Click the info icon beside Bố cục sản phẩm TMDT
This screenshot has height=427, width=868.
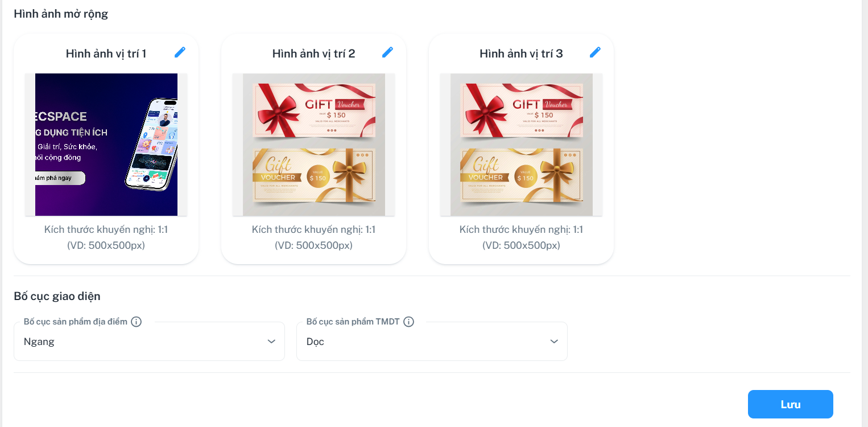pyautogui.click(x=408, y=322)
